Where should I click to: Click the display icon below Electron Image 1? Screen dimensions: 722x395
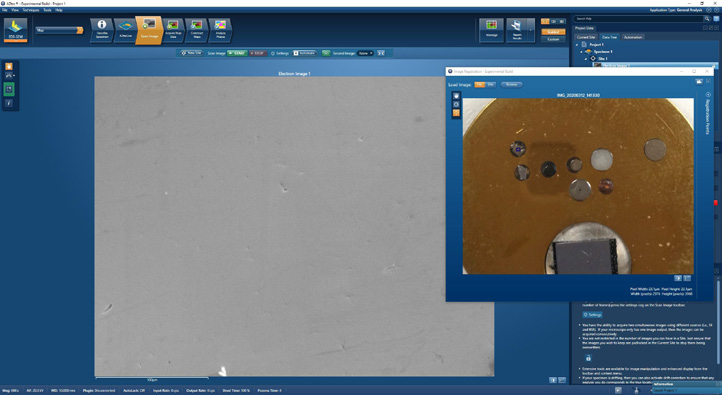pos(562,380)
